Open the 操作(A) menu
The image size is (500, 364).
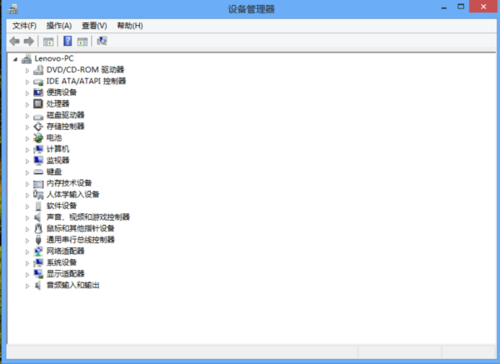point(59,26)
